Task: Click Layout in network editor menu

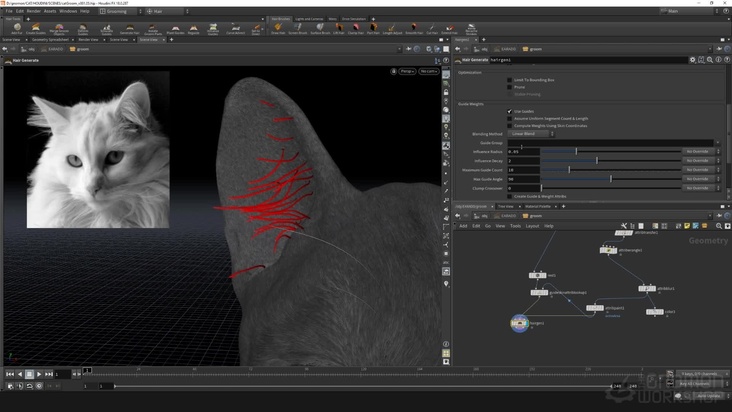Action: coord(532,226)
